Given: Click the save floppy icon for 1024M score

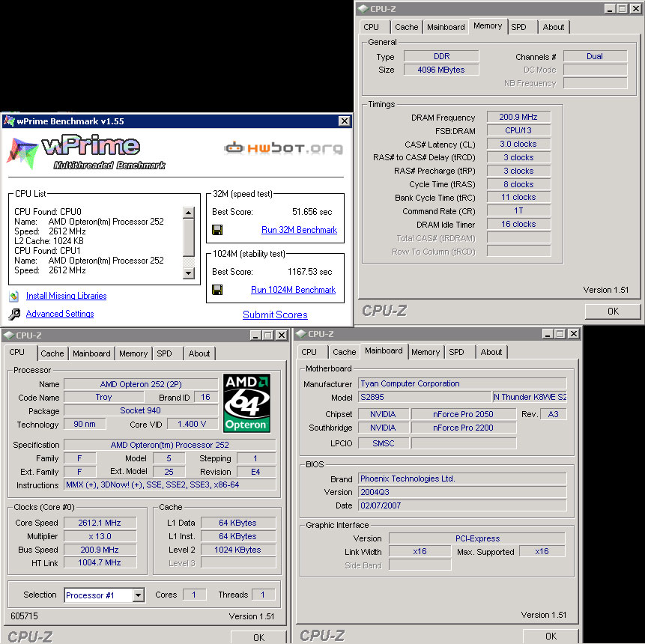Looking at the screenshot, I should 217,290.
